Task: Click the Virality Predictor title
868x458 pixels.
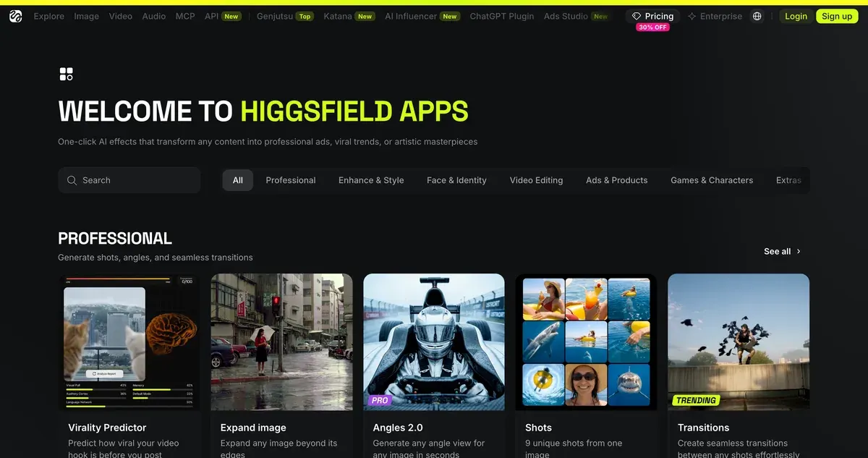Action: 107,428
